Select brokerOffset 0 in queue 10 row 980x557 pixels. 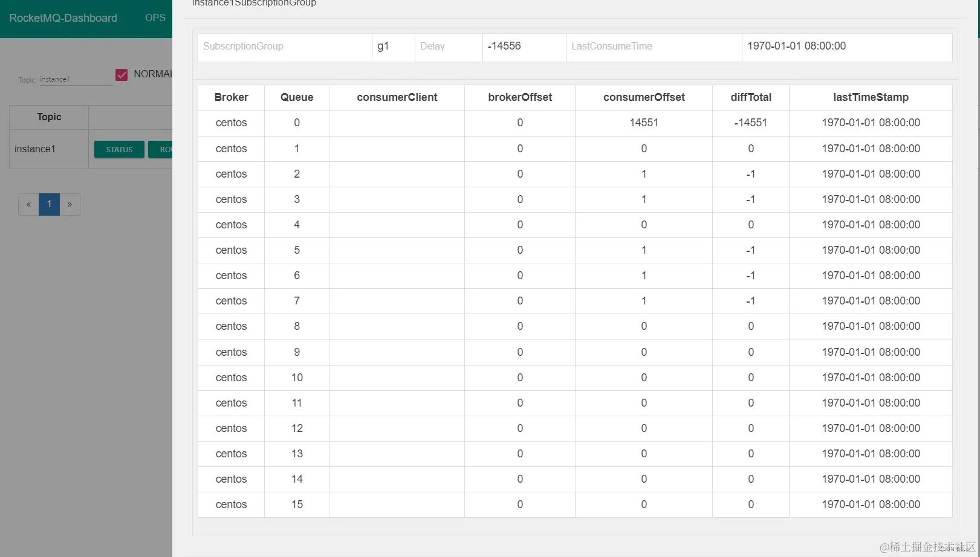coord(520,378)
